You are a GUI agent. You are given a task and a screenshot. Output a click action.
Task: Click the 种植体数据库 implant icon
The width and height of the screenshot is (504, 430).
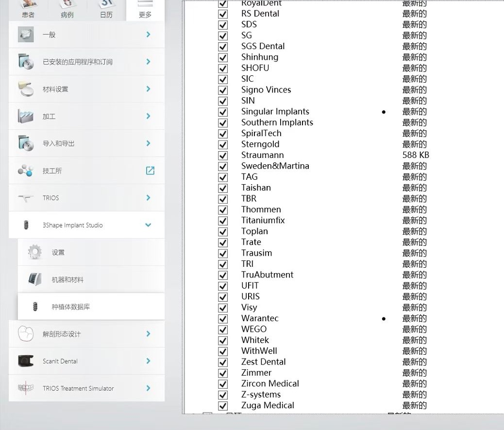tap(35, 307)
